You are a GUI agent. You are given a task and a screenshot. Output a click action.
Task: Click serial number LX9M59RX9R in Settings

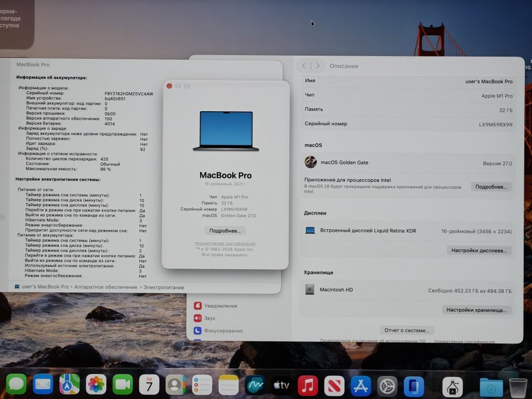(496, 124)
